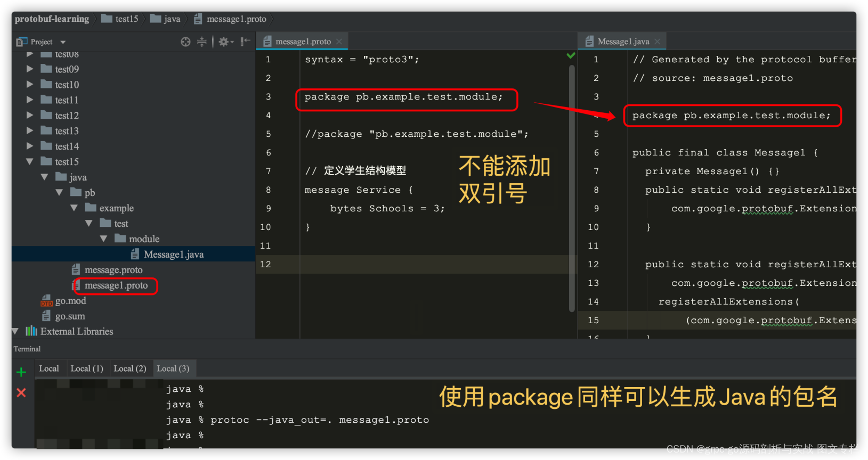This screenshot has width=868, height=460.
Task: Click the protoc command line in terminal
Action: click(297, 420)
